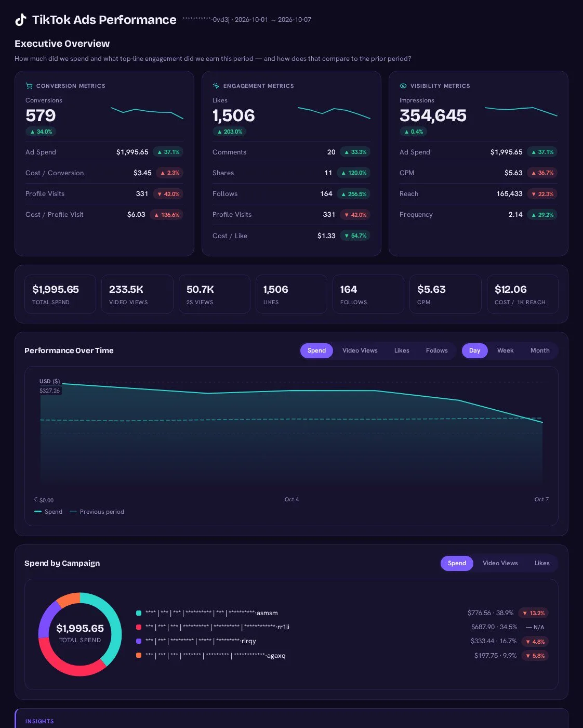Viewport: 583px width, 728px height.
Task: Click the sparkle icon beside Engagement Metrics
Action: tap(216, 86)
